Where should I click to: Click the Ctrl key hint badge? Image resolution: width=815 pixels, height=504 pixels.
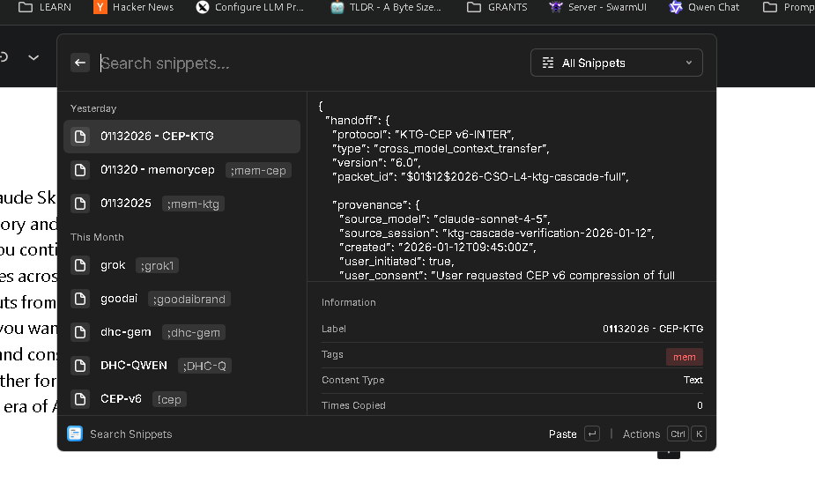coord(678,434)
